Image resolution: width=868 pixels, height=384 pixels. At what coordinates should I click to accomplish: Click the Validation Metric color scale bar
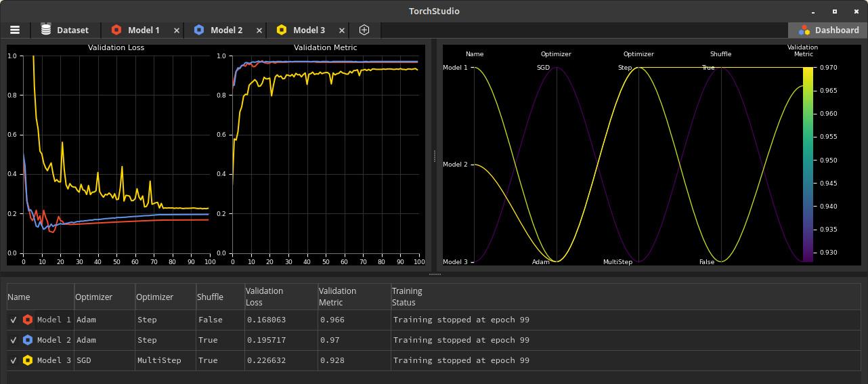point(808,164)
